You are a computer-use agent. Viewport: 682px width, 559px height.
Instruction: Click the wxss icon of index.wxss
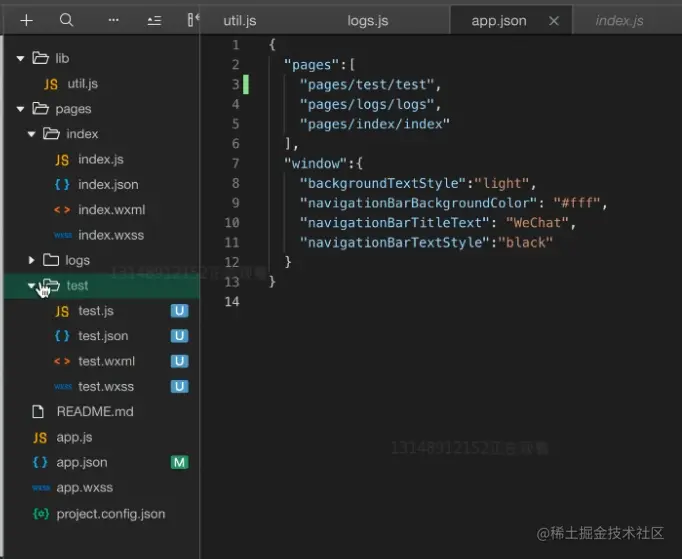[x=63, y=235]
